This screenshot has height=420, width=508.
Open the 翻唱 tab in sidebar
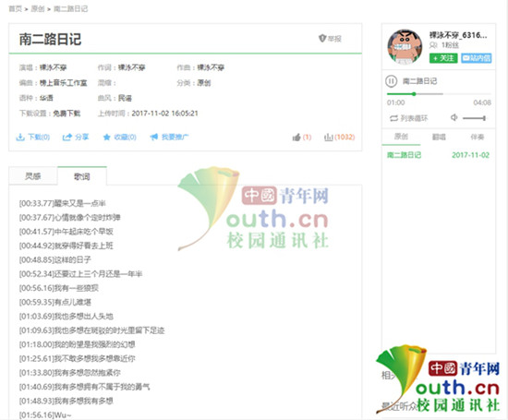439,137
